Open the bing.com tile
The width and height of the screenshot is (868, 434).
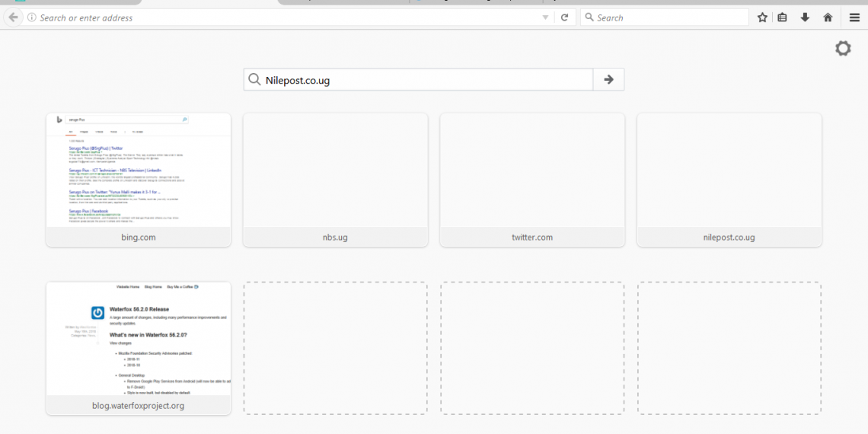(139, 180)
